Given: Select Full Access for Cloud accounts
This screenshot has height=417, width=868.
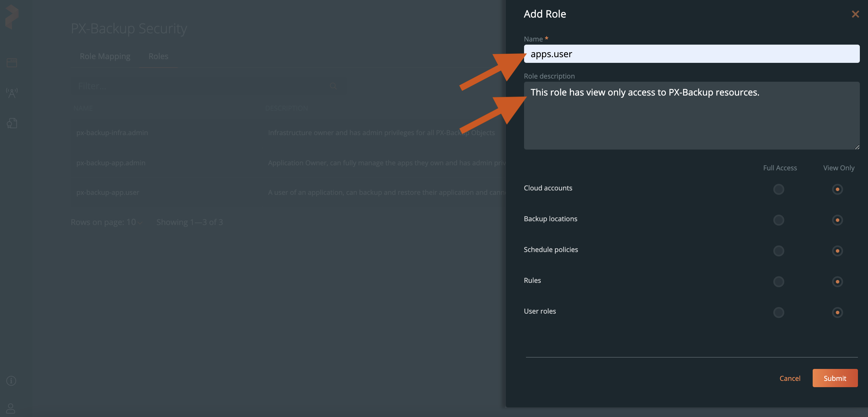Looking at the screenshot, I should tap(778, 189).
